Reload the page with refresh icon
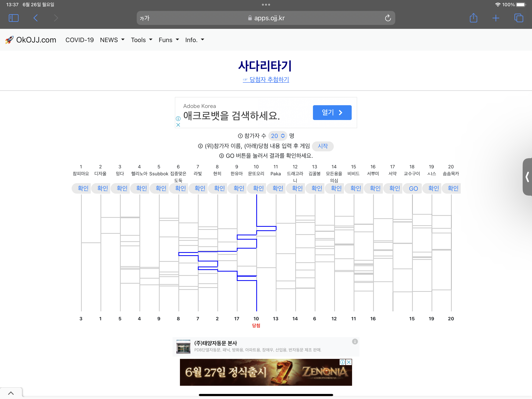Image resolution: width=532 pixels, height=399 pixels. point(388,18)
